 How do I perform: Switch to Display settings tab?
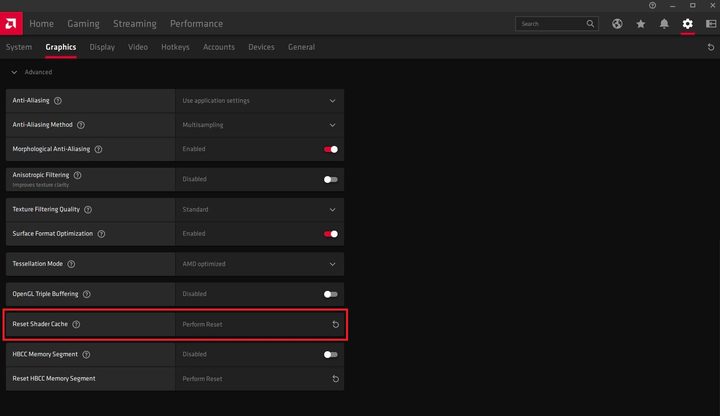click(x=102, y=47)
